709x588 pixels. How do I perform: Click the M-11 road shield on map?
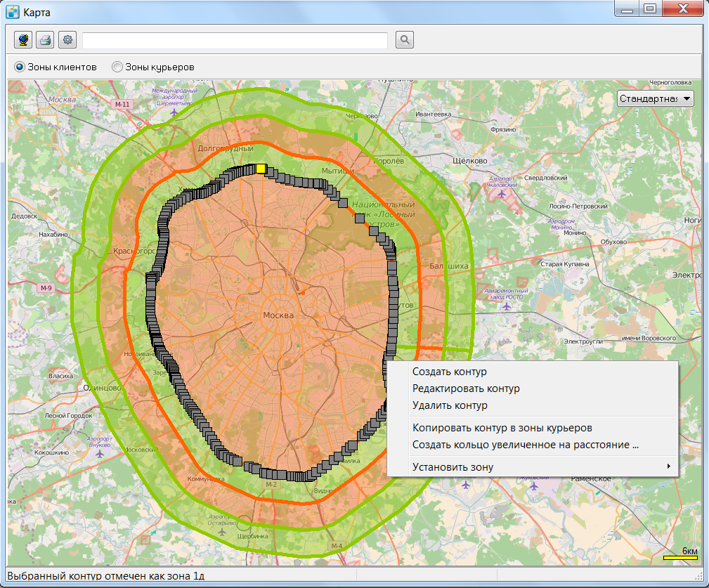coord(122,105)
